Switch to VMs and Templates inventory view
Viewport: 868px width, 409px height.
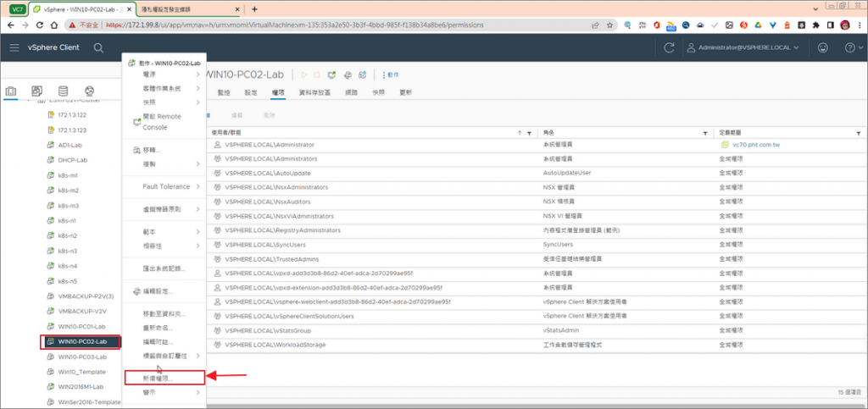[37, 91]
